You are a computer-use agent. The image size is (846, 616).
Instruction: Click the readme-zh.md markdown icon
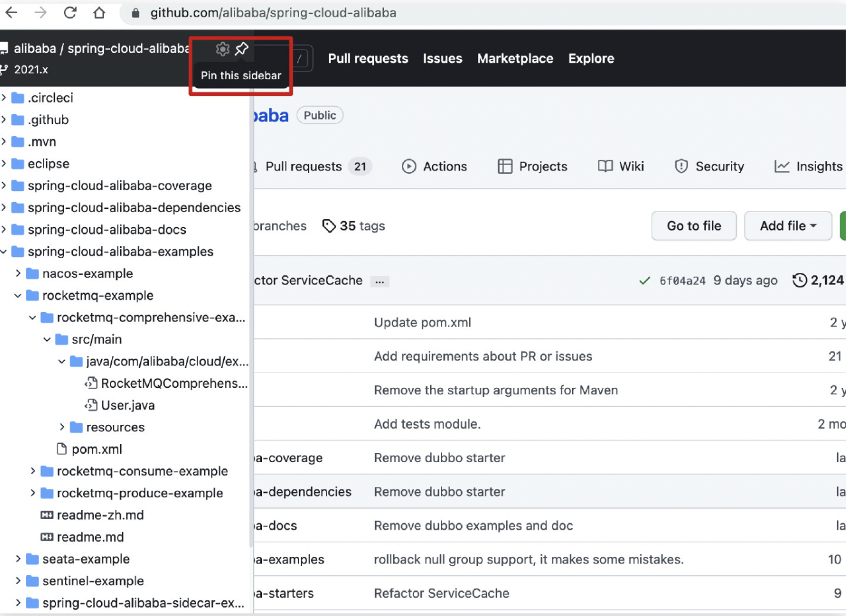[47, 515]
